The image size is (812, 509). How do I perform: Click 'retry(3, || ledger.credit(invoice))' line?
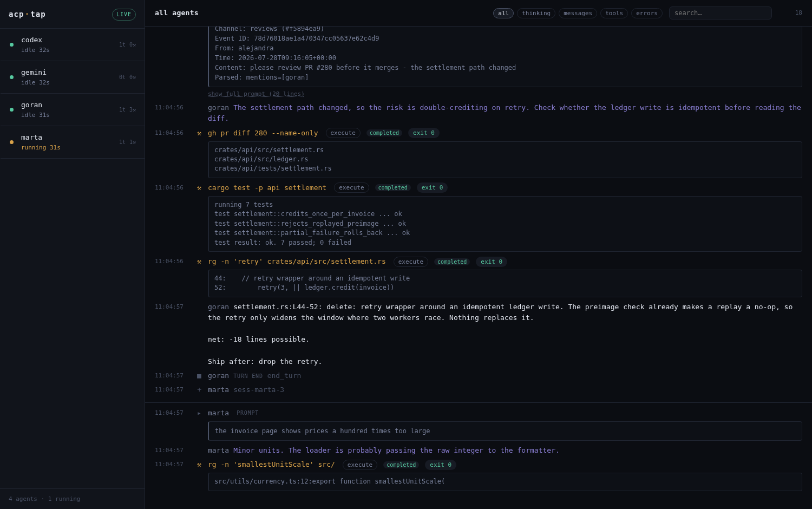[x=326, y=288]
